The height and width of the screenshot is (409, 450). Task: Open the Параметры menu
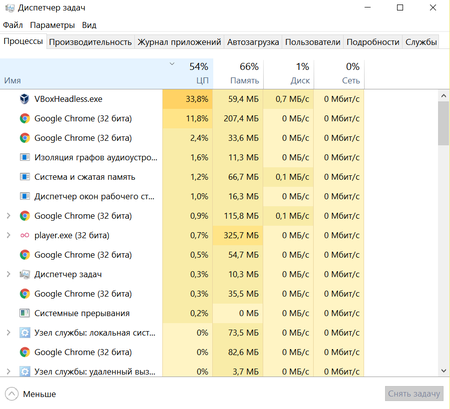pyautogui.click(x=52, y=25)
